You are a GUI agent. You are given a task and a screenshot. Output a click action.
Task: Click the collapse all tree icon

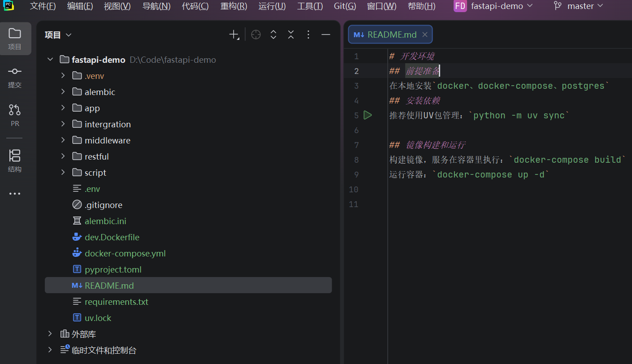291,35
